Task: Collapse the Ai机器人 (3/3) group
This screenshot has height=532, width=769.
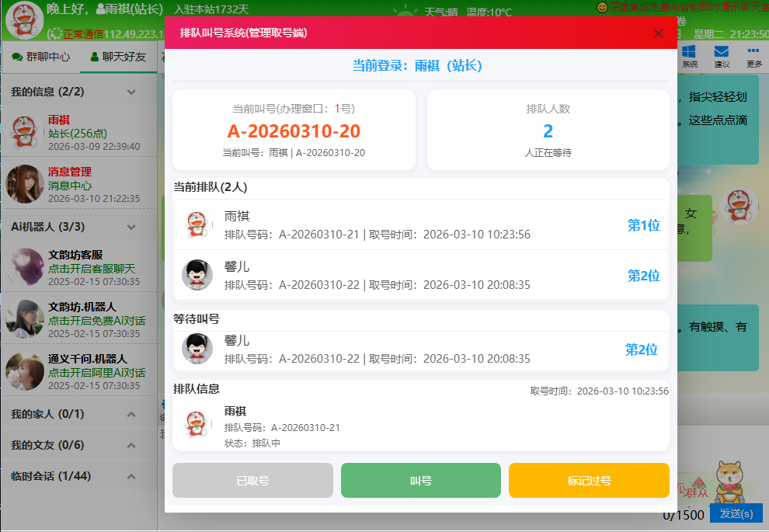Action: point(131,227)
